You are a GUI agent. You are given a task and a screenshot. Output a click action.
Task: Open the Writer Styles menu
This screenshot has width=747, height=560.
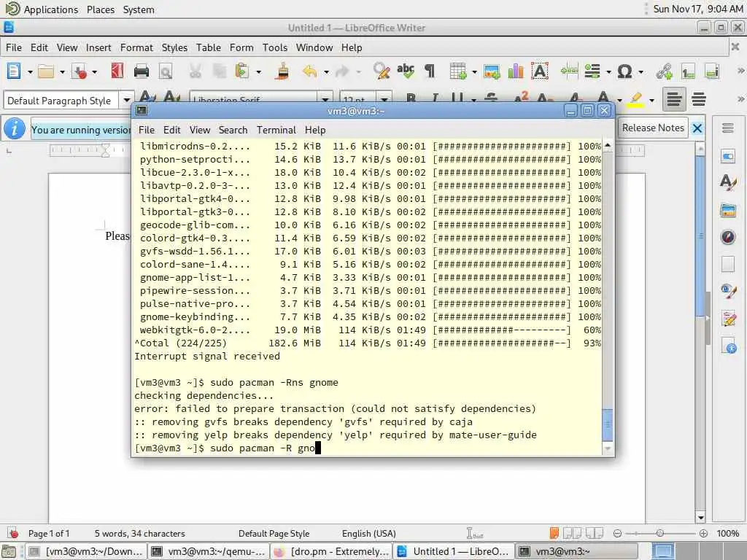(174, 47)
